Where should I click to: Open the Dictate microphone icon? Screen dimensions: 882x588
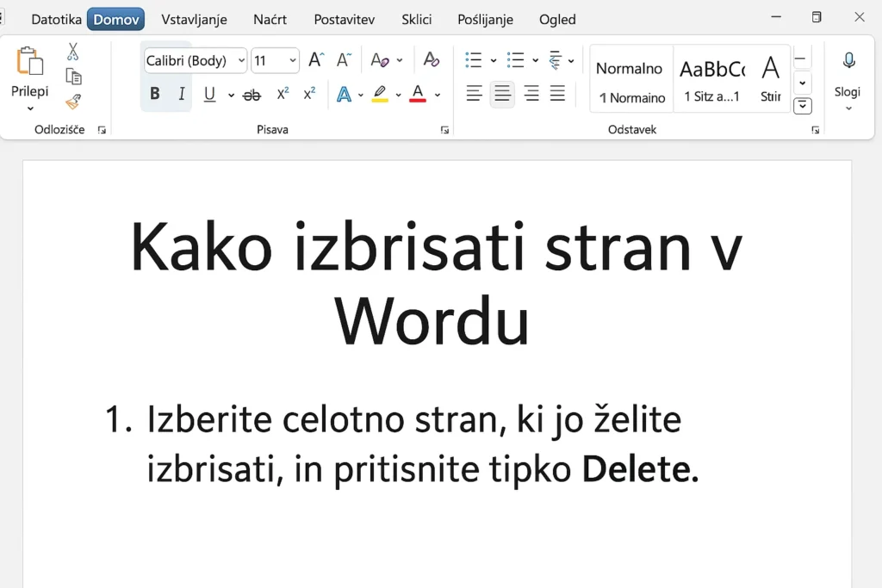click(848, 60)
